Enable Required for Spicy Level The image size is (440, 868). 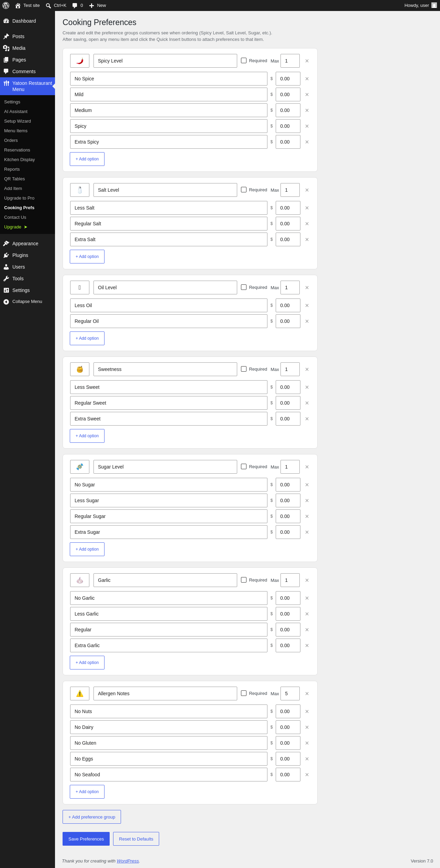coord(244,60)
